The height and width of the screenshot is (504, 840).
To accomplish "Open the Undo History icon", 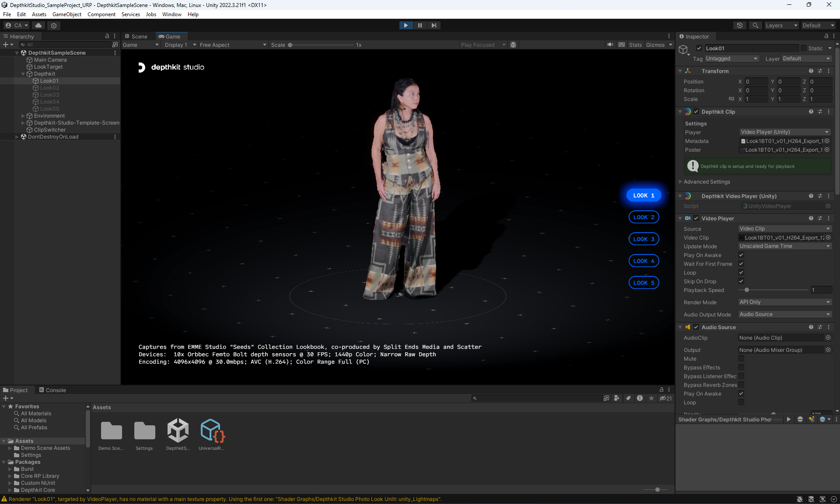I will tap(740, 25).
